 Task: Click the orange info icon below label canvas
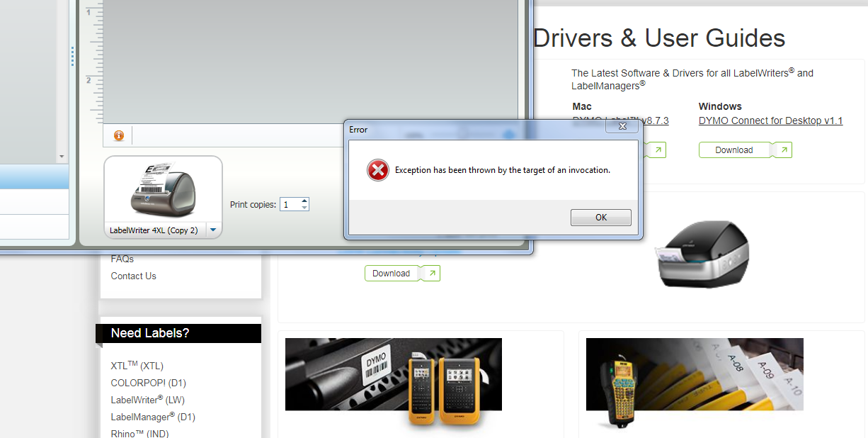pyautogui.click(x=119, y=135)
